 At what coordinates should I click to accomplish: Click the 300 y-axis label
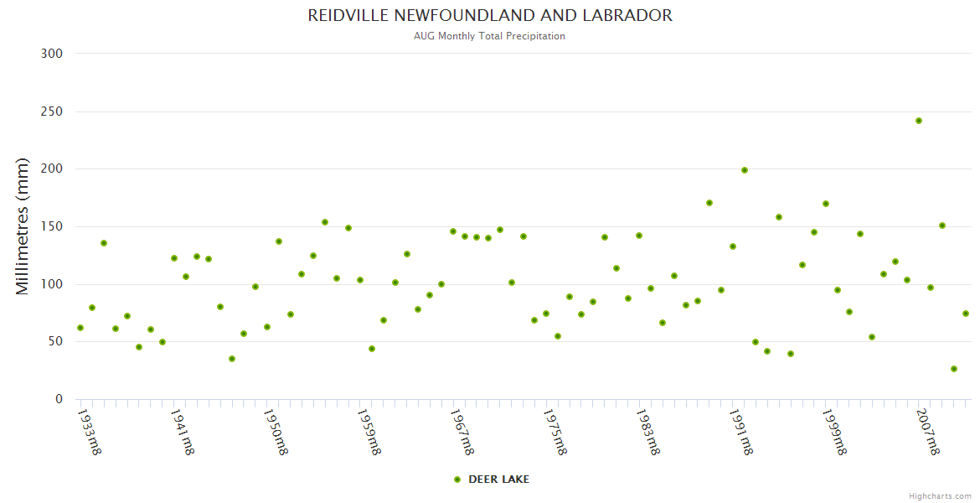(52, 54)
